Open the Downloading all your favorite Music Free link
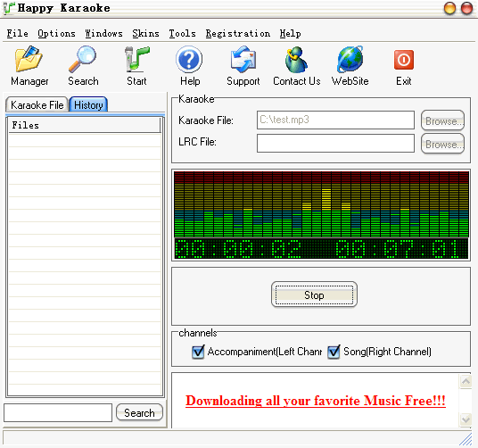Image resolution: width=478 pixels, height=448 pixels. [x=316, y=401]
